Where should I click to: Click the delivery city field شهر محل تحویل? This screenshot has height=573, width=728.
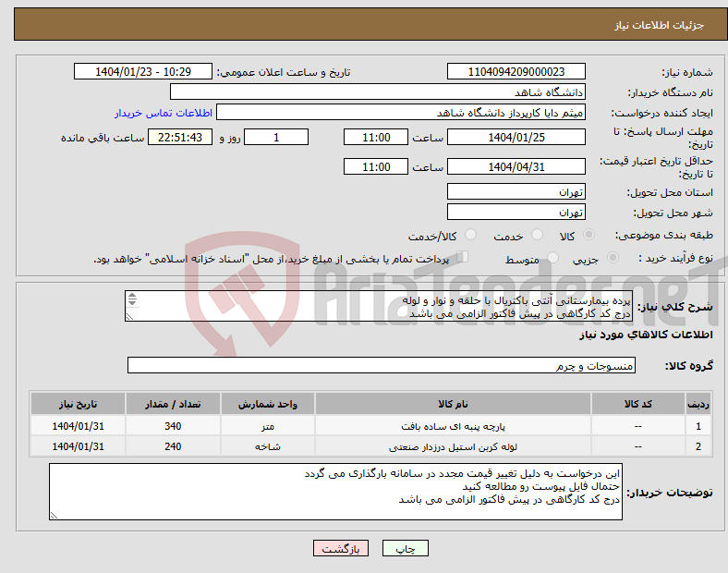click(x=516, y=213)
